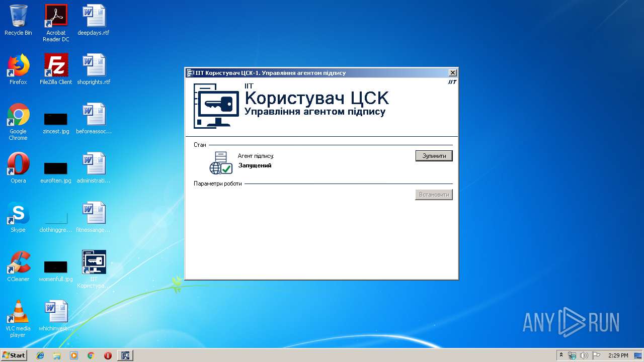Click the Стан section label
This screenshot has height=362, width=644.
[200, 145]
